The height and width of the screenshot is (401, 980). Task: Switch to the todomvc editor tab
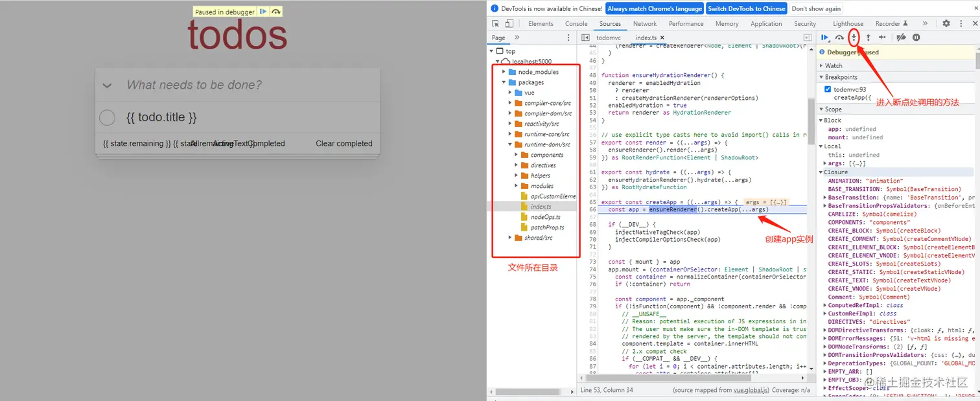[x=609, y=38]
